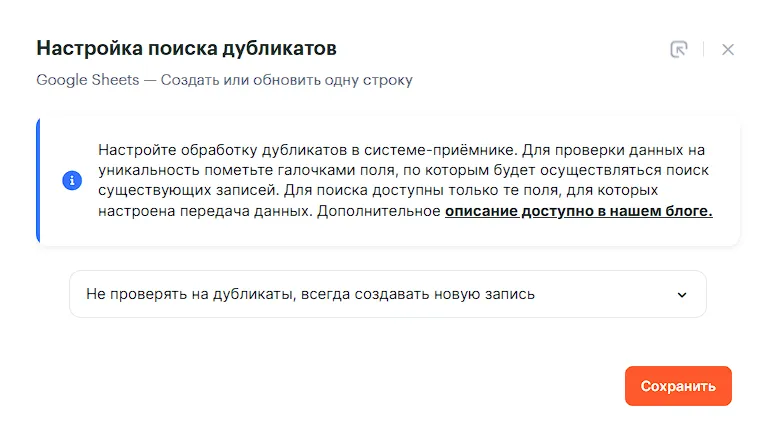Click the 'Настройка поиска дубликатов' heading
Image resolution: width=770 pixels, height=438 pixels.
point(186,48)
